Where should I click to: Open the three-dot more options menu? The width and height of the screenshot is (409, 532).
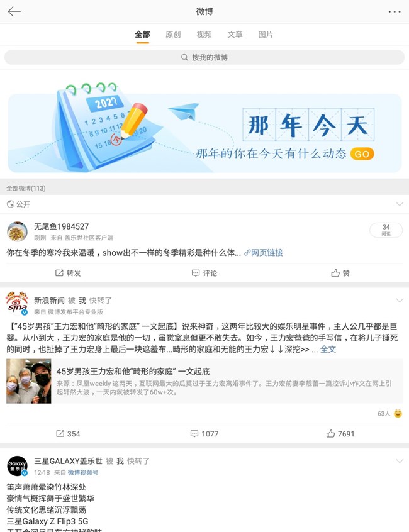point(395,11)
